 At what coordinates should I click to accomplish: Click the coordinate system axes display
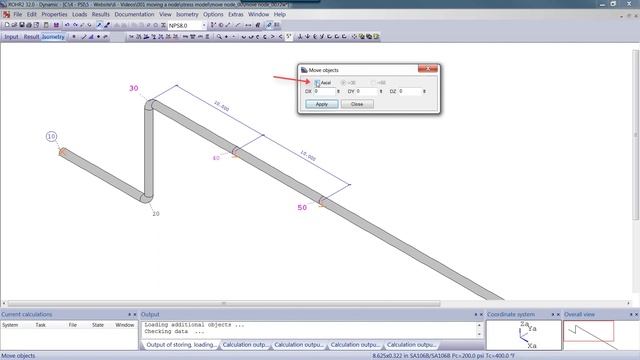tap(524, 335)
